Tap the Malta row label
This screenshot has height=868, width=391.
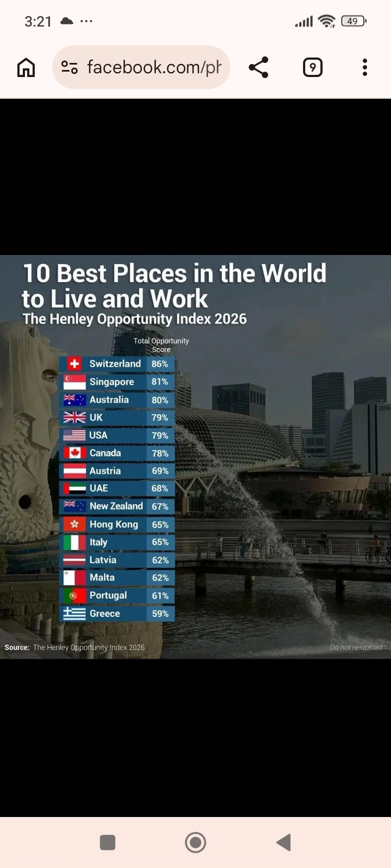pos(102,577)
